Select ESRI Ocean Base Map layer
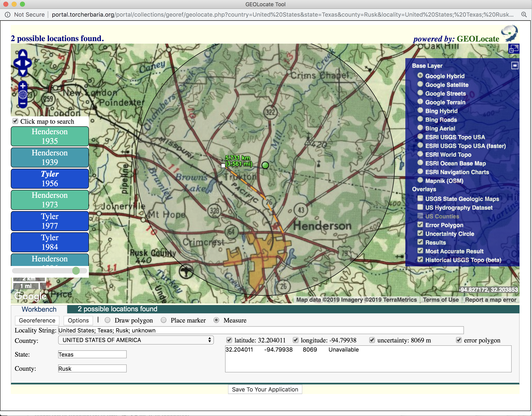 pos(420,163)
